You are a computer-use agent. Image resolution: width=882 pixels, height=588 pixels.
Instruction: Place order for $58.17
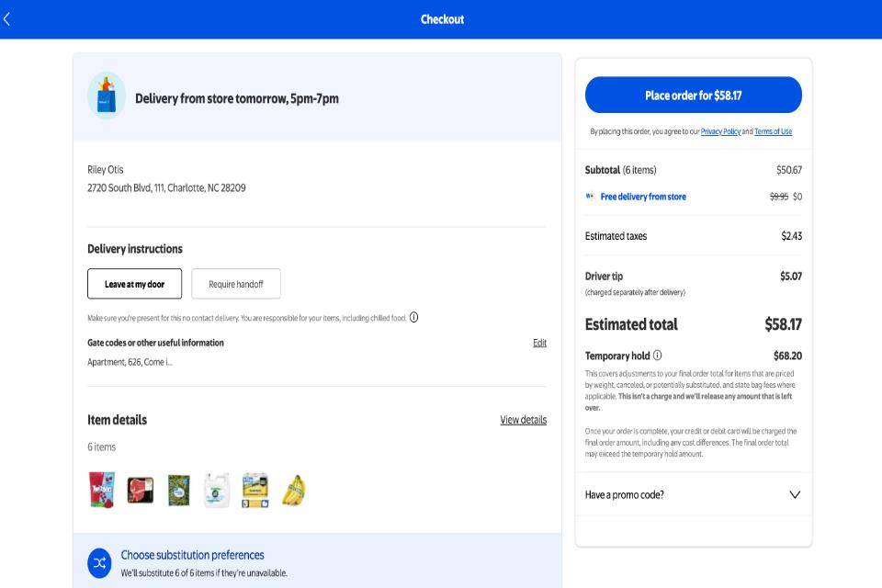[694, 95]
